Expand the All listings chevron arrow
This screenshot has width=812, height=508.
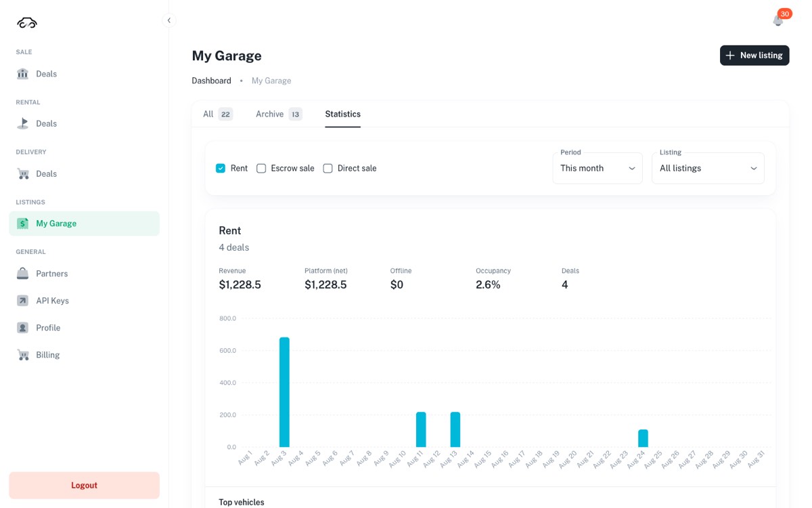[x=754, y=169]
